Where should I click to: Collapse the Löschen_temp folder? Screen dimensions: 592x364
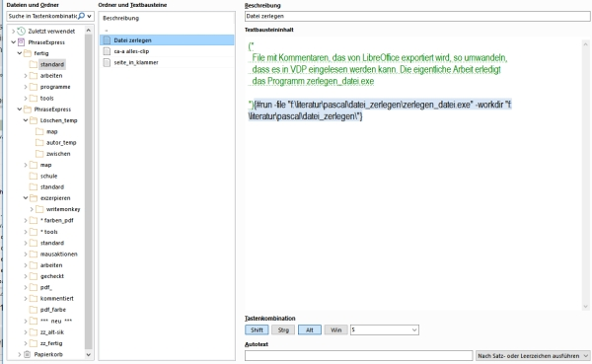point(26,120)
